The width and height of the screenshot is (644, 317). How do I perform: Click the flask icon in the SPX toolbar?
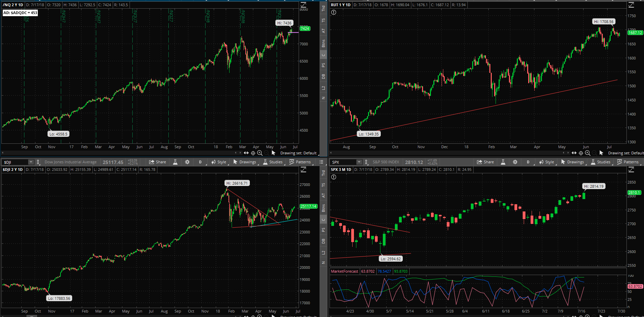(503, 162)
